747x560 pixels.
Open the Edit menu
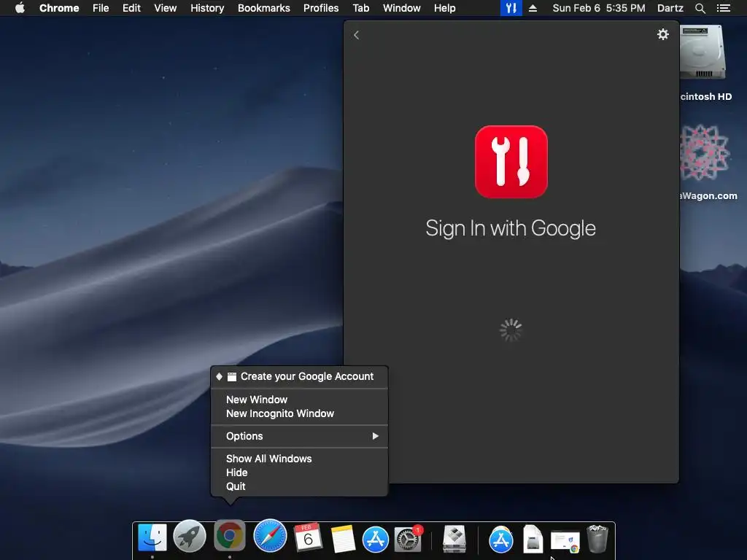tap(131, 8)
